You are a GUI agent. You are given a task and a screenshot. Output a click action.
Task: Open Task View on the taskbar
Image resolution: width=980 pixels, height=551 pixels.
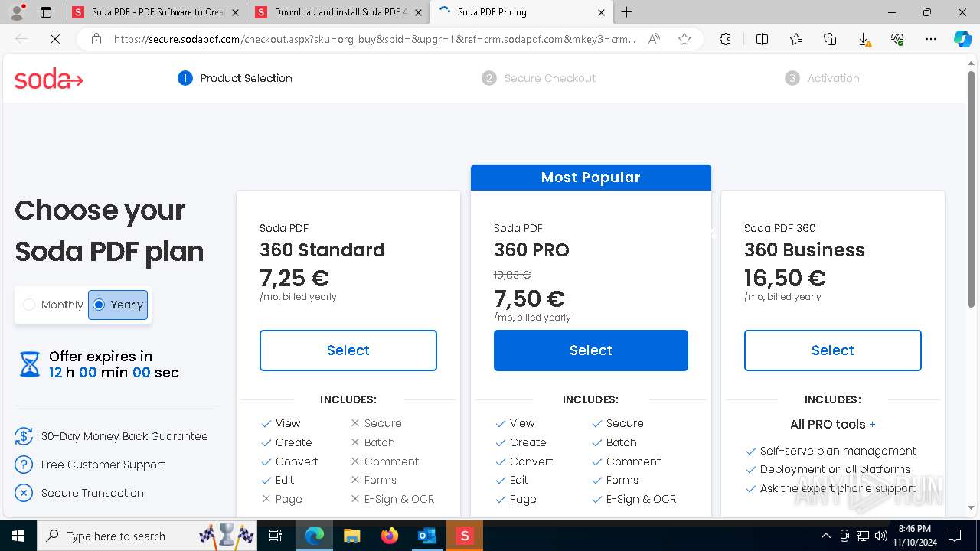coord(276,536)
